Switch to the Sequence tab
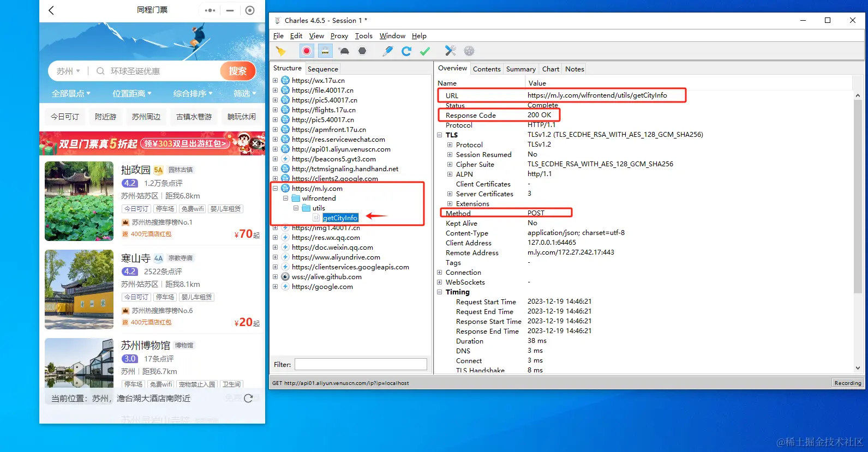The width and height of the screenshot is (868, 452). pos(323,69)
